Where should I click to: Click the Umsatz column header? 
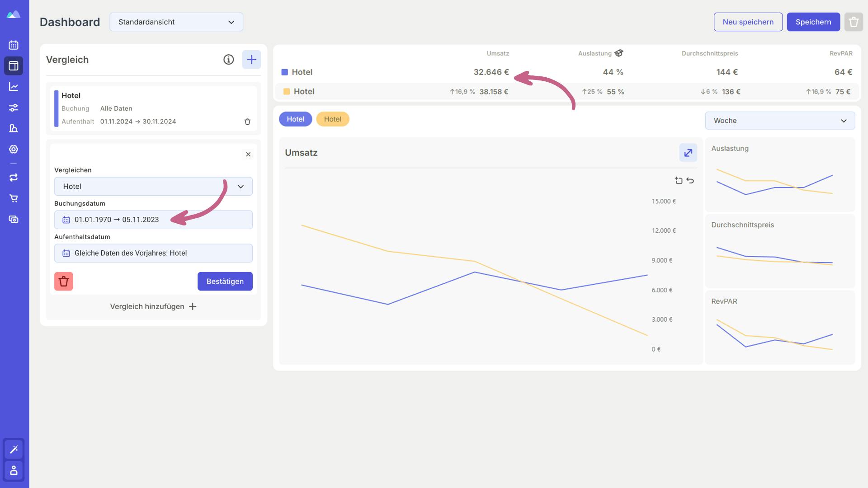click(x=498, y=53)
